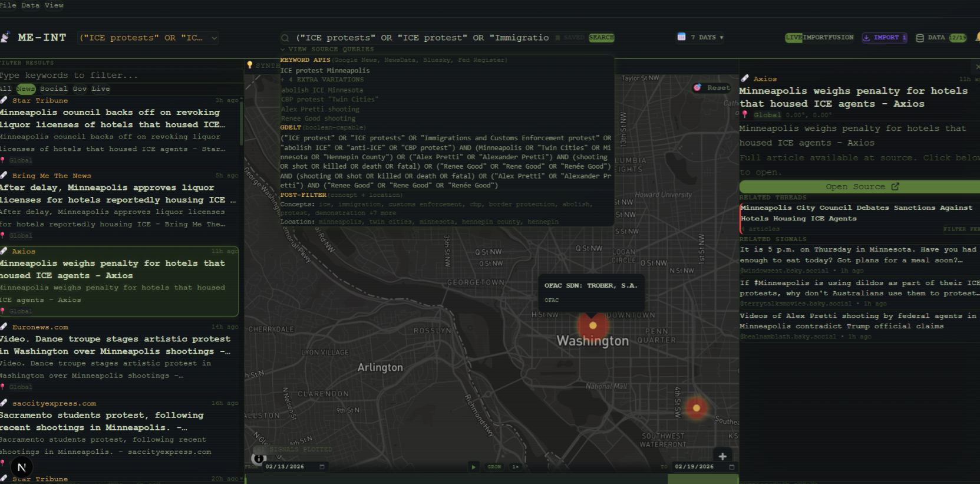Screen dimensions: 980x484
Task: Click the location pin under Axios article title
Action: pos(745,114)
